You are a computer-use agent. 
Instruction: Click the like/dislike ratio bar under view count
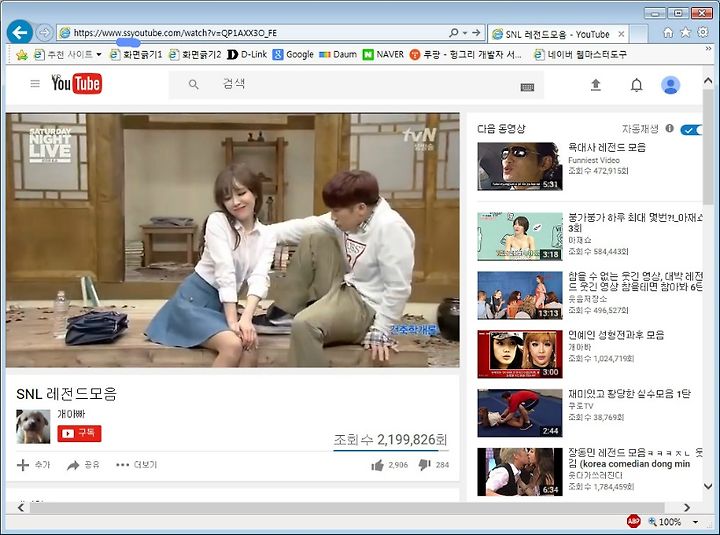[391, 451]
